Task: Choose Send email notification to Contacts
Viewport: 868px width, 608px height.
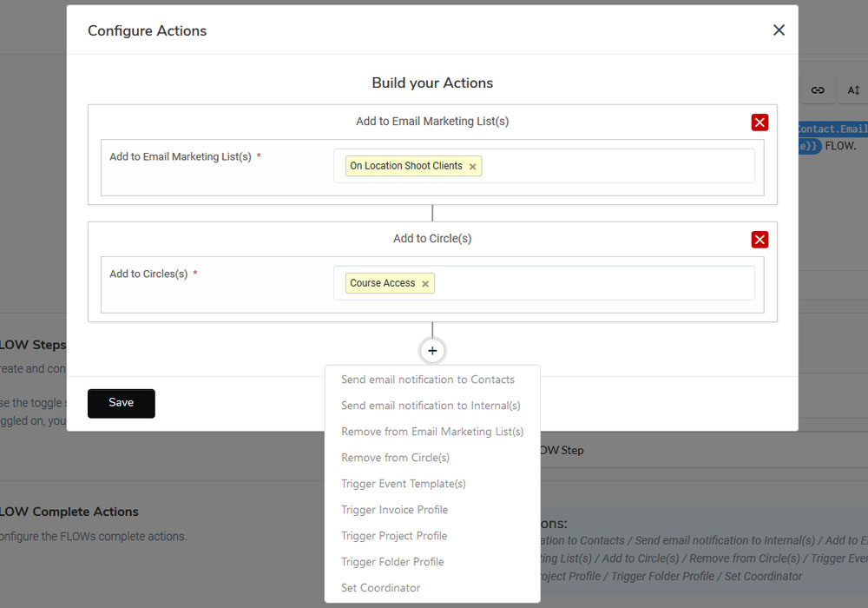Action: click(428, 380)
